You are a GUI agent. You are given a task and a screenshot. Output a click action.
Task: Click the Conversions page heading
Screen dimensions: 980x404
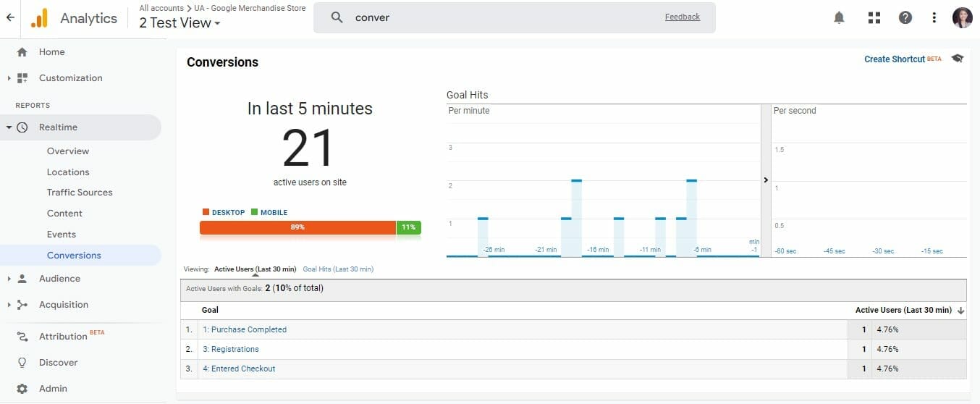[222, 62]
